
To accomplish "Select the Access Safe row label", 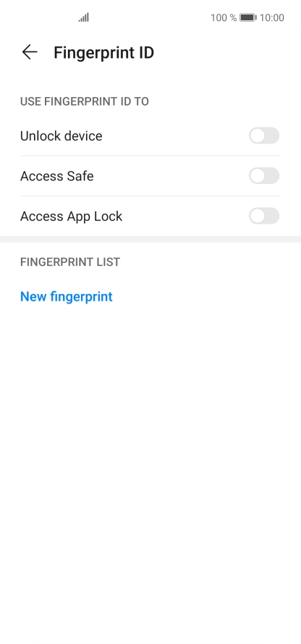I will point(57,176).
